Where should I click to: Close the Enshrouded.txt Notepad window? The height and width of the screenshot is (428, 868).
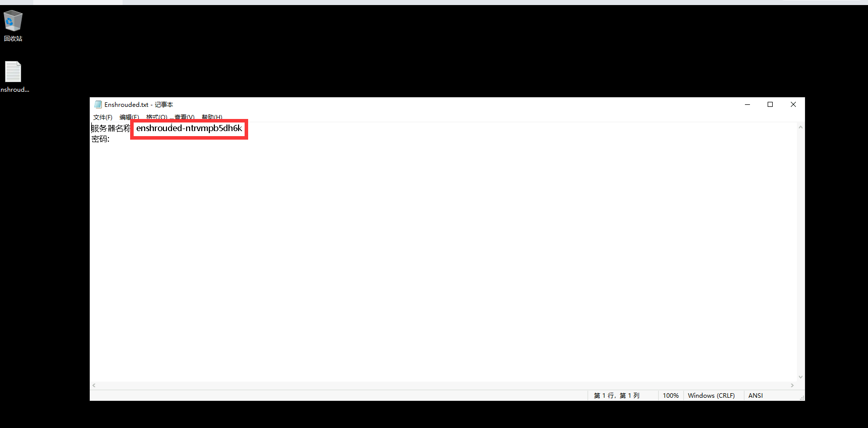click(793, 104)
